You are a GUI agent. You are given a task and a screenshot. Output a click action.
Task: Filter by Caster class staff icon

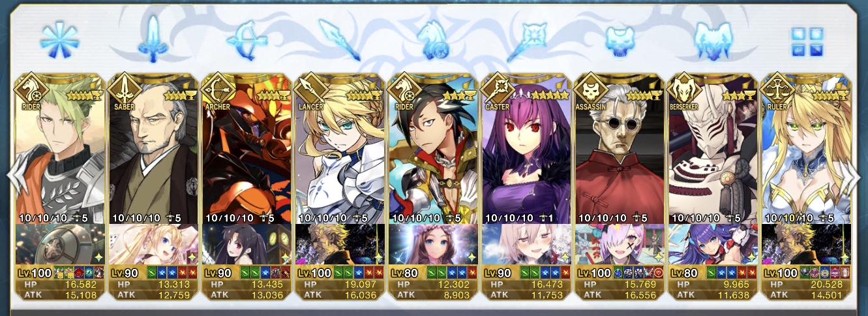click(527, 39)
